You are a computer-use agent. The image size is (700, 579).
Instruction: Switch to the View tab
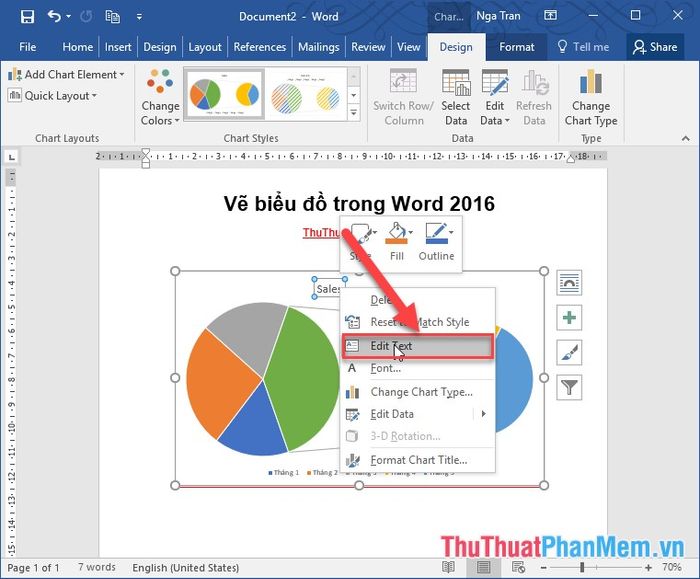pos(408,47)
